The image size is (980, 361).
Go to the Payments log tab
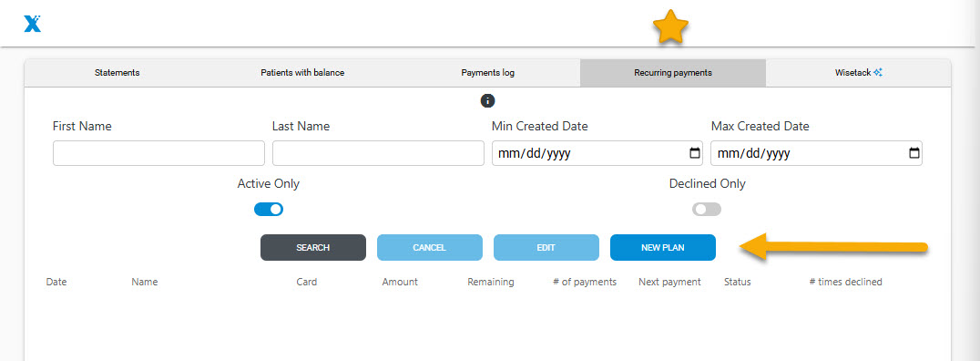[487, 73]
